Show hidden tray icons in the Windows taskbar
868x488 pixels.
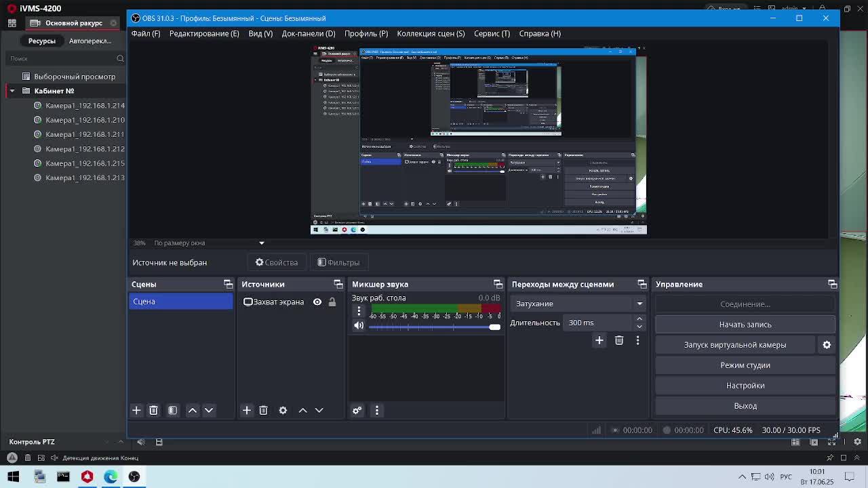742,476
